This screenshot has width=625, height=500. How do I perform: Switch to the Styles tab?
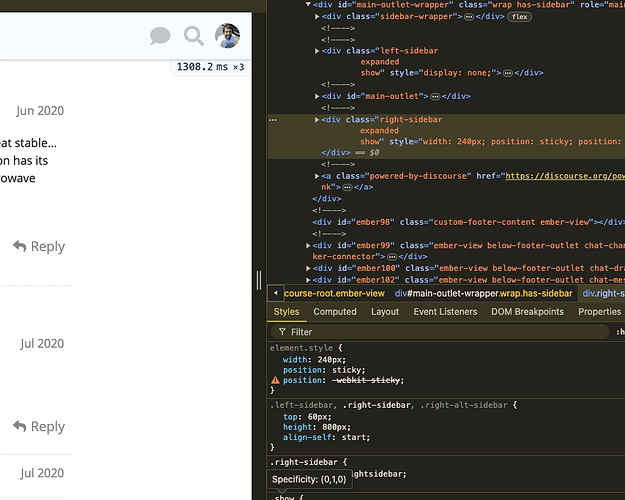click(x=286, y=312)
